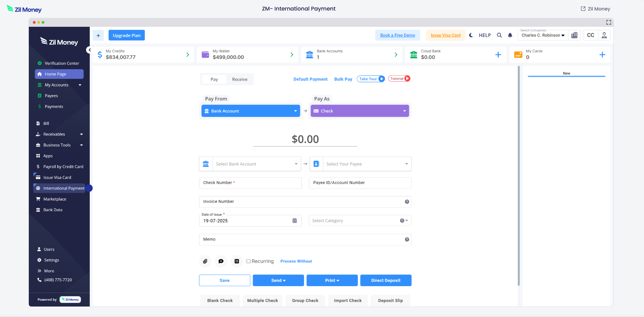Click the attachment paperclip icon
Screen dimensions: 644x317
(205, 261)
